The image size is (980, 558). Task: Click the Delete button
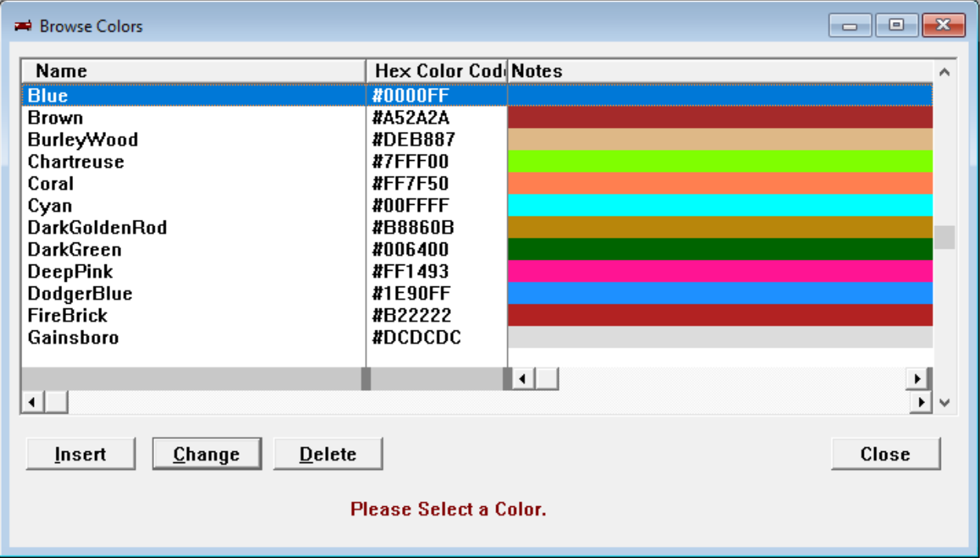[328, 454]
